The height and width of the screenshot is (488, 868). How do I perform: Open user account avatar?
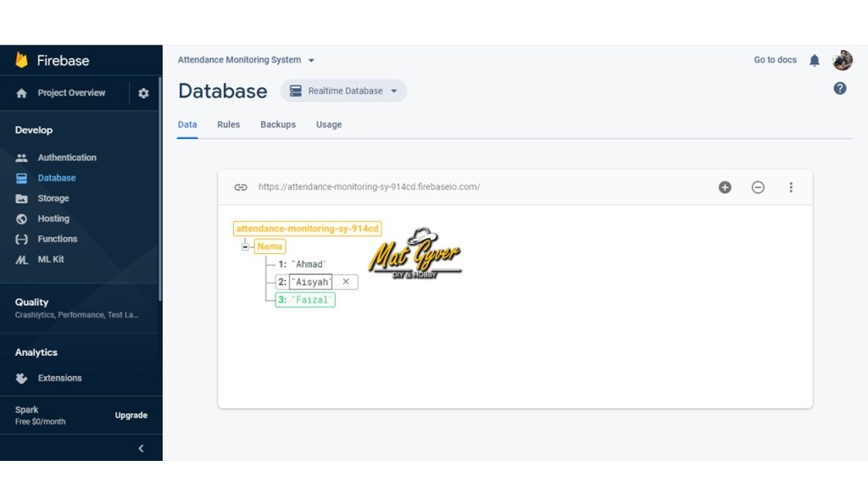(843, 60)
